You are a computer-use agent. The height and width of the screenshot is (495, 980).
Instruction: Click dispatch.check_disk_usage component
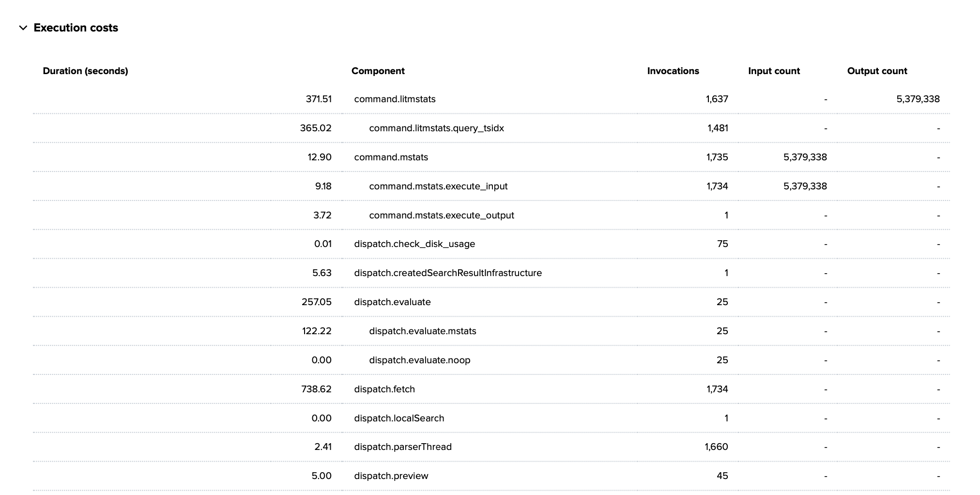click(414, 244)
